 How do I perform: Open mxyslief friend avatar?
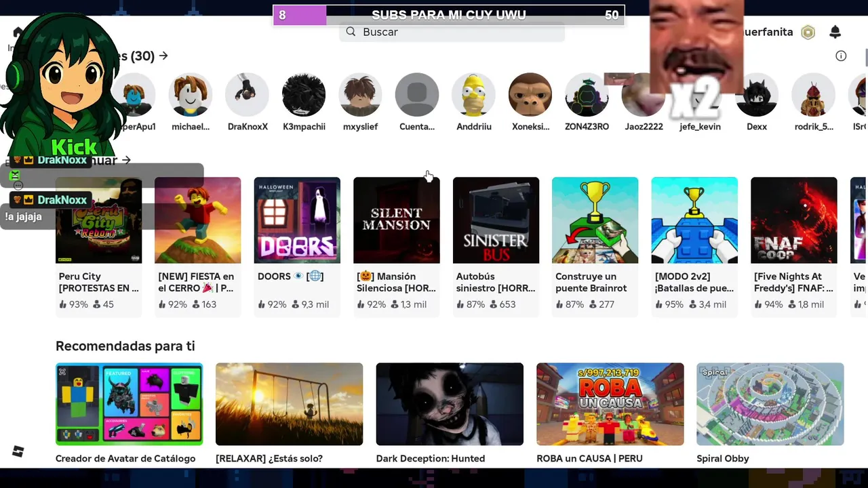[x=360, y=95]
